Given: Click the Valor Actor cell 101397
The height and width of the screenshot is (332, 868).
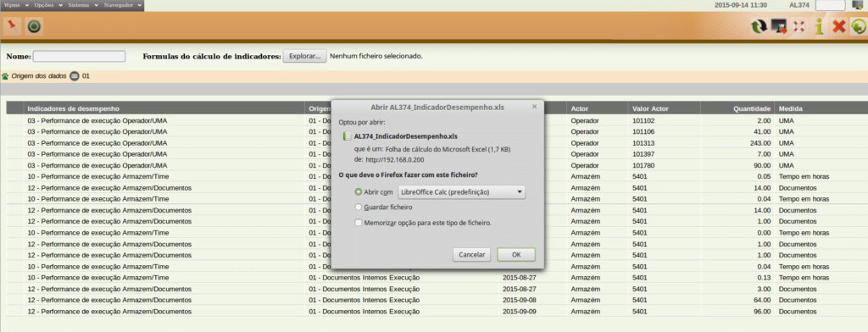Looking at the screenshot, I should coord(643,154).
